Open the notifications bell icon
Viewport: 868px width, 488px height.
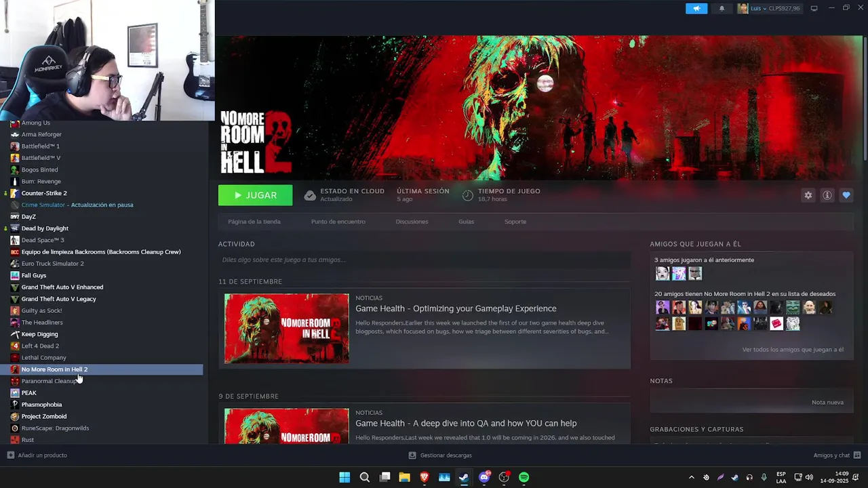(x=722, y=9)
